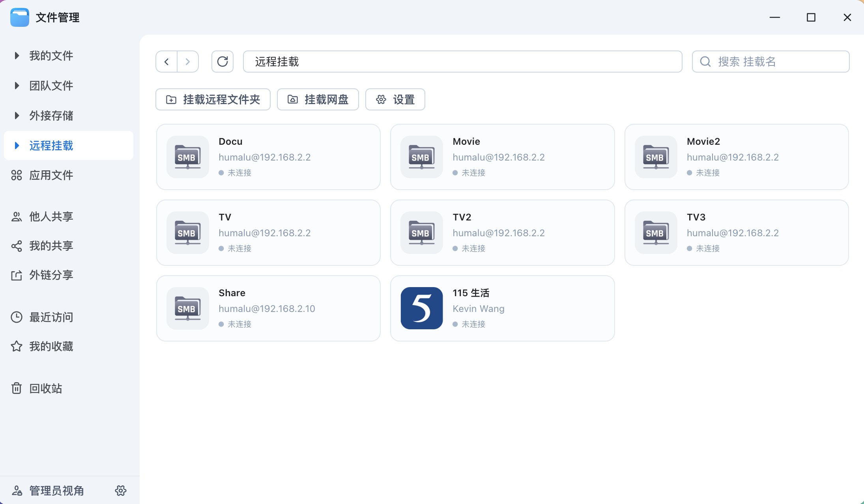Click the 挂载远程文件夹 button
This screenshot has height=504, width=864.
(213, 99)
